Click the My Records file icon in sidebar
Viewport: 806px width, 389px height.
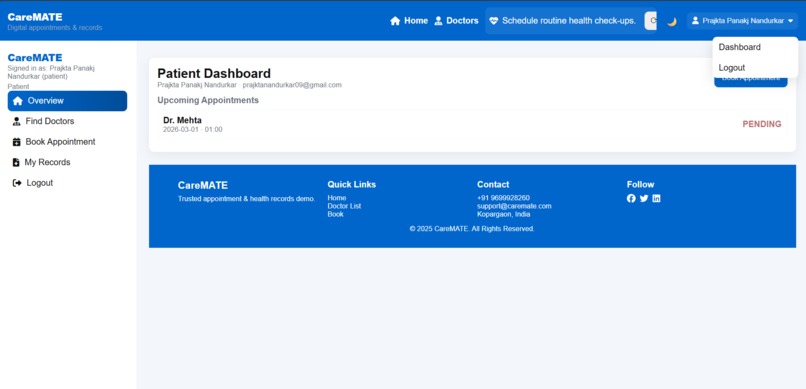pyautogui.click(x=16, y=162)
